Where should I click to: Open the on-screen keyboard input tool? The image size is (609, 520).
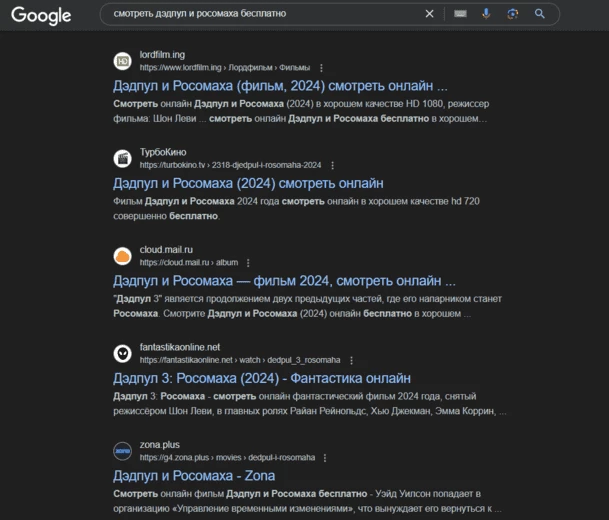(x=460, y=14)
